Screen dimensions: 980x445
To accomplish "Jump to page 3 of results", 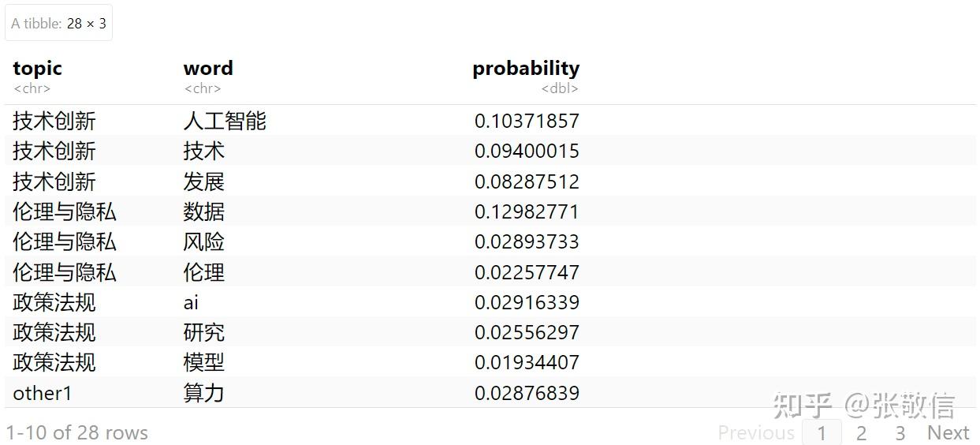I will pos(900,432).
